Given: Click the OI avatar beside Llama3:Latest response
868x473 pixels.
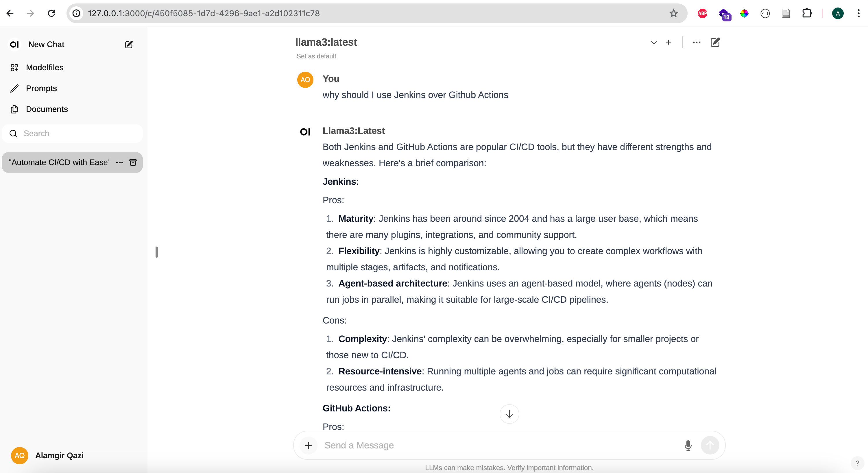Looking at the screenshot, I should [x=305, y=132].
